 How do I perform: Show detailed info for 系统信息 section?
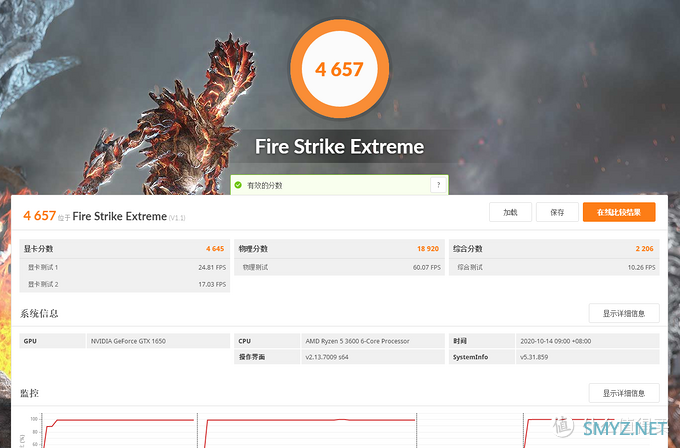click(624, 313)
